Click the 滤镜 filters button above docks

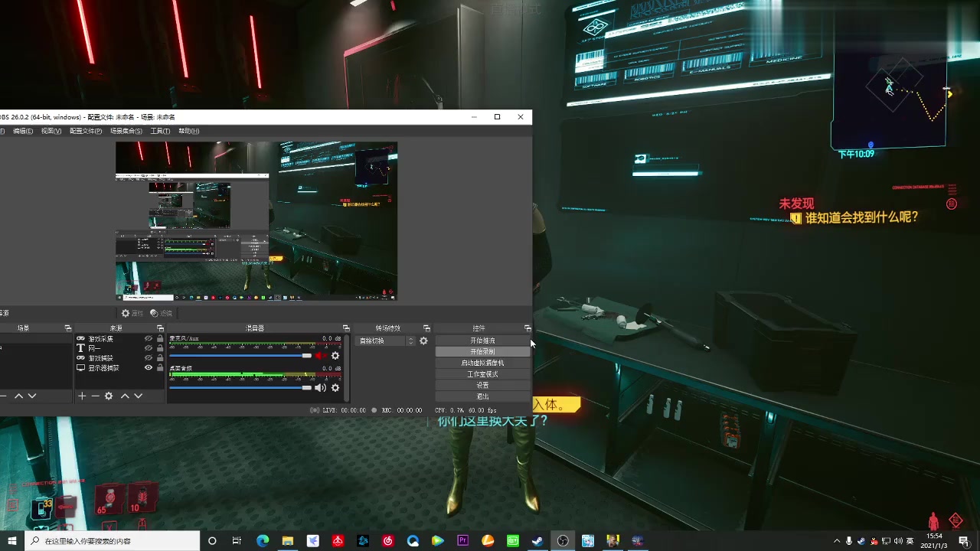[162, 313]
